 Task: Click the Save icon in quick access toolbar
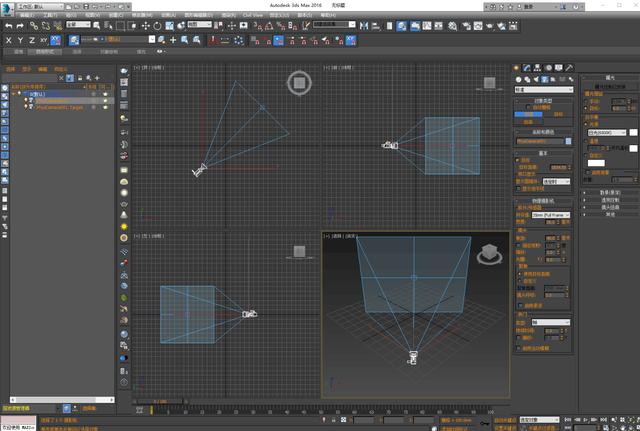click(86, 7)
